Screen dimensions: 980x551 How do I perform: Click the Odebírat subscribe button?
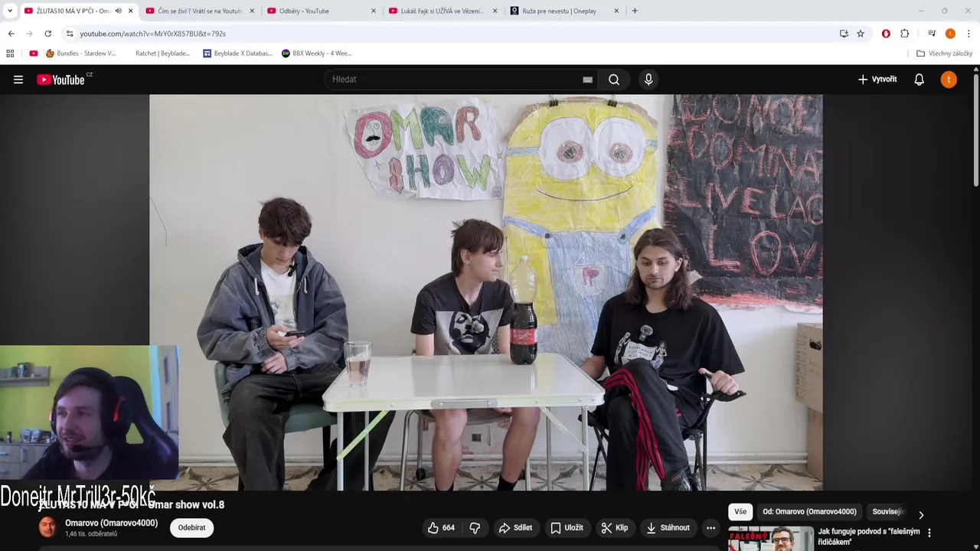point(191,528)
